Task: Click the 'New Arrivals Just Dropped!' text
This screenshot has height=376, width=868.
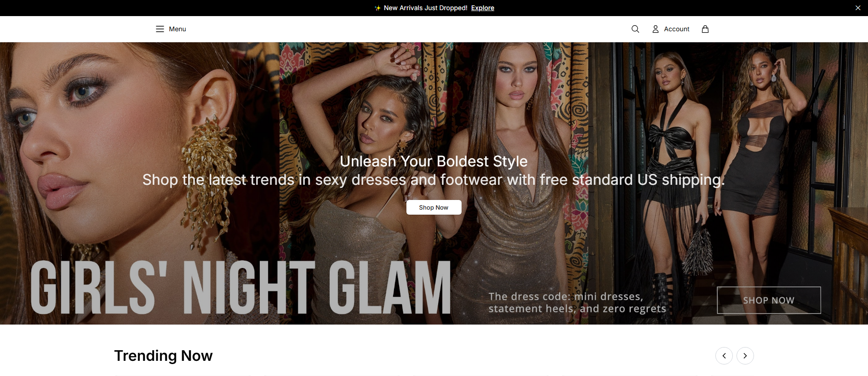Action: (426, 8)
